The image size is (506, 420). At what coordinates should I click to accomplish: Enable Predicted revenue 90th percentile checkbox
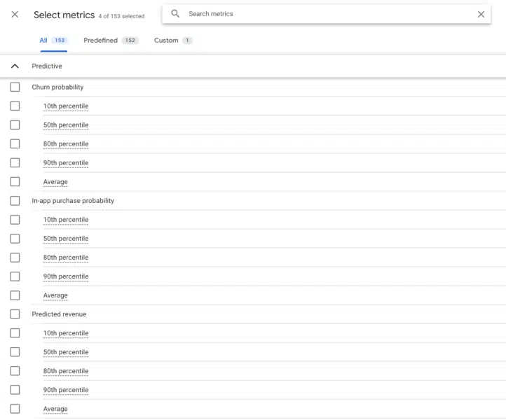pos(15,390)
